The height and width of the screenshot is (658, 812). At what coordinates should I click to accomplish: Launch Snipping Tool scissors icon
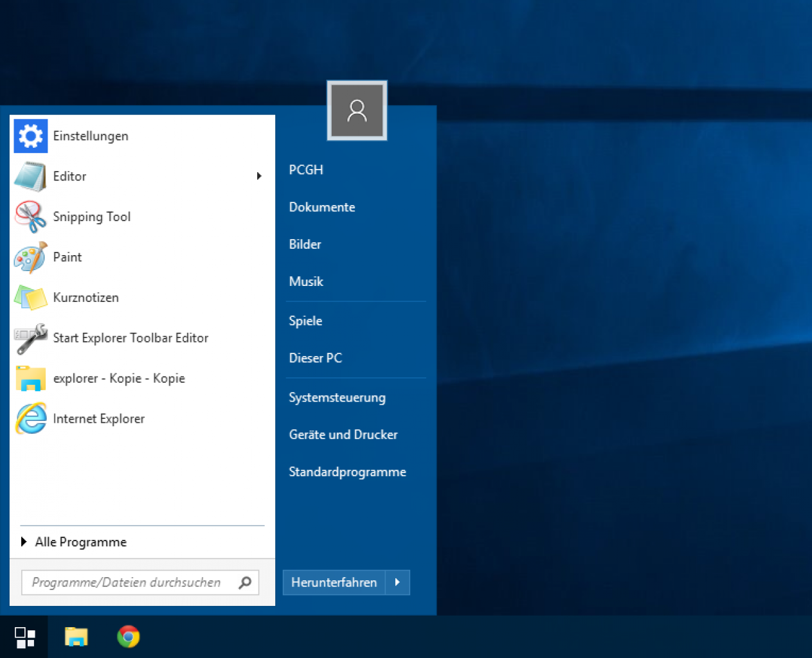[30, 217]
